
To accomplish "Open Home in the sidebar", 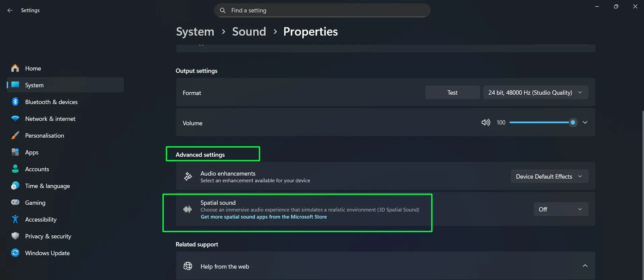I will pos(65,68).
